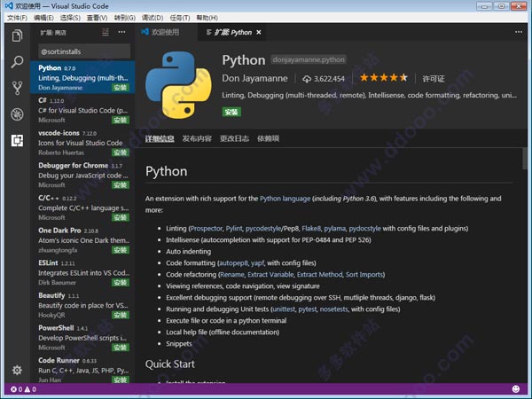Select C/C++ extension in list
This screenshot has width=532, height=399.
(82, 207)
